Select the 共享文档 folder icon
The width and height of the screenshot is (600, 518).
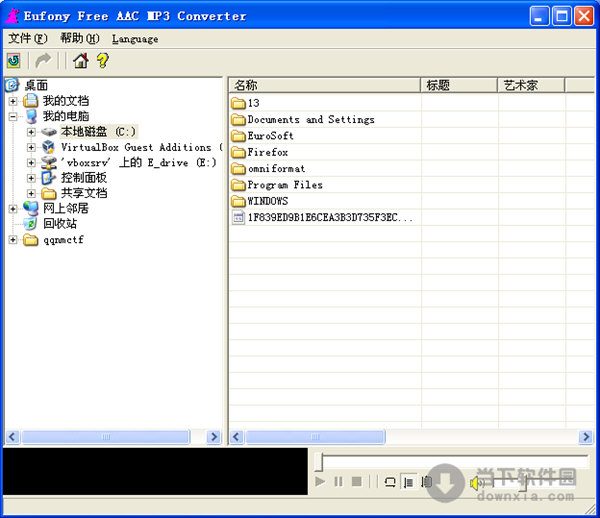click(x=49, y=193)
